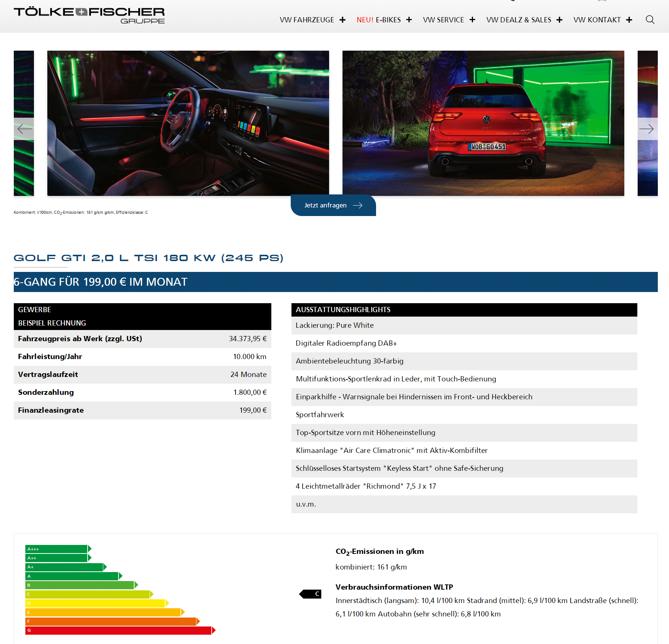The image size is (669, 644).
Task: Click the Tölke & Fischer Gruppe logo
Action: 89,16
